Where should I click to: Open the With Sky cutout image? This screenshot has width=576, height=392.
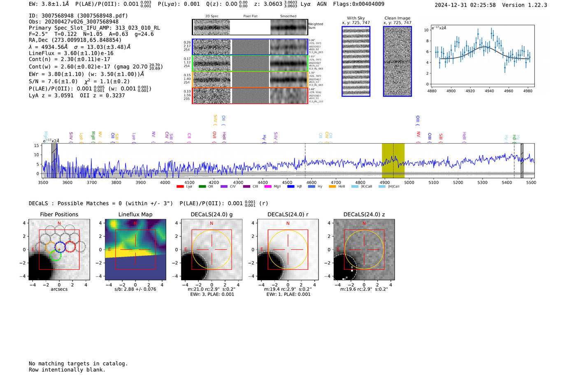click(356, 61)
